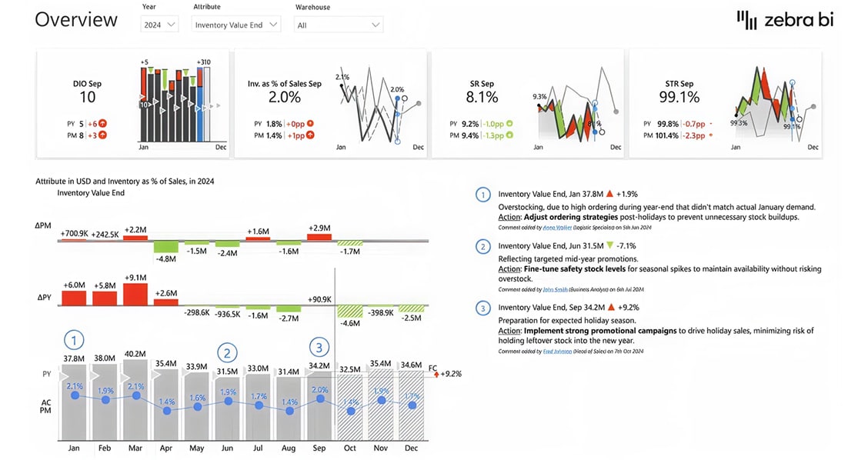
Task: Open the Year 2024 dropdown
Action: click(160, 25)
